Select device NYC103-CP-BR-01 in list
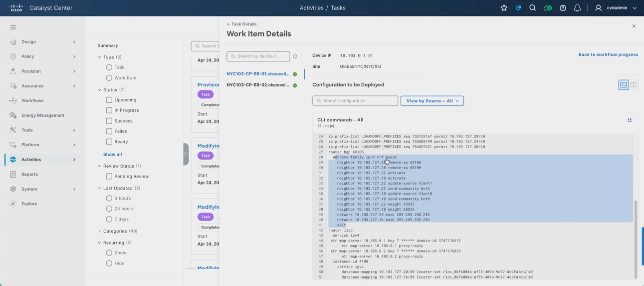This screenshot has width=644, height=286. [258, 74]
